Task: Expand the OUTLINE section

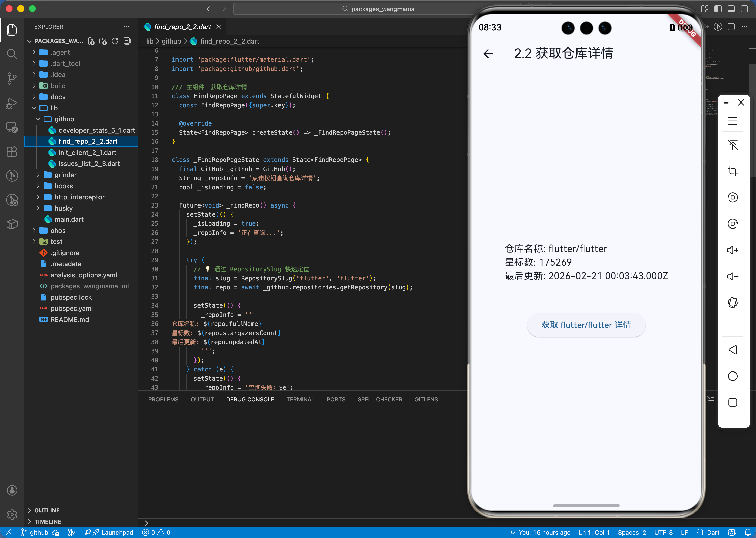Action: tap(47, 510)
